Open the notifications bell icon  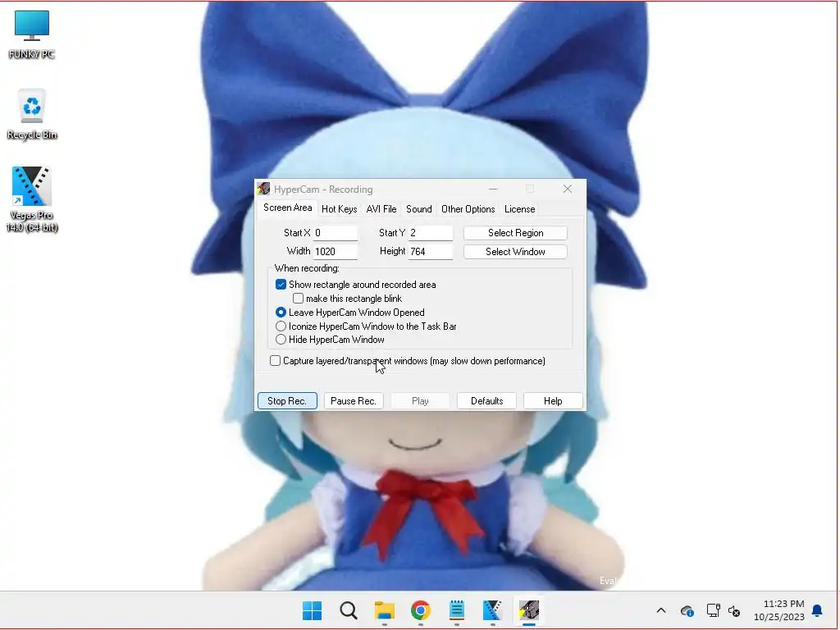point(817,610)
